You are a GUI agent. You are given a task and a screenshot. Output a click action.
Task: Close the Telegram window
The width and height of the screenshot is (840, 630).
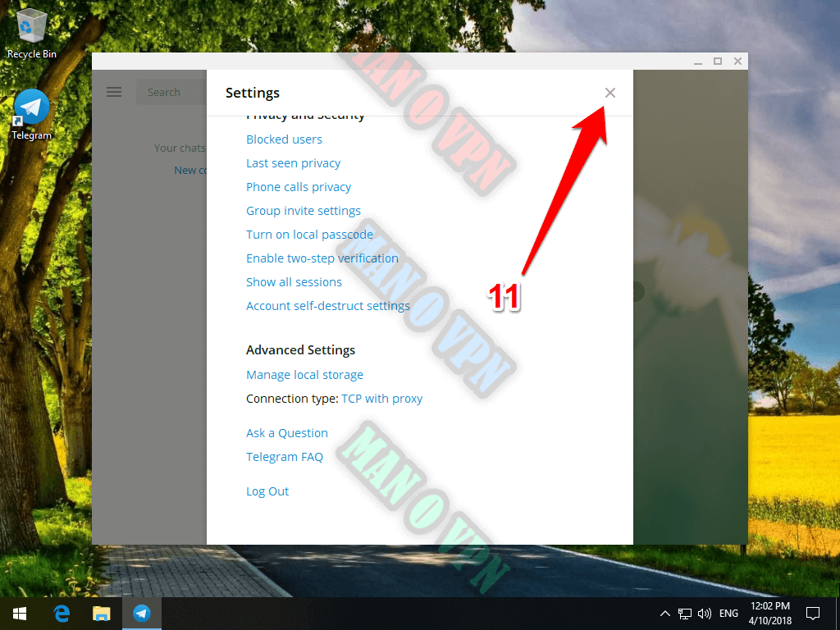click(737, 62)
